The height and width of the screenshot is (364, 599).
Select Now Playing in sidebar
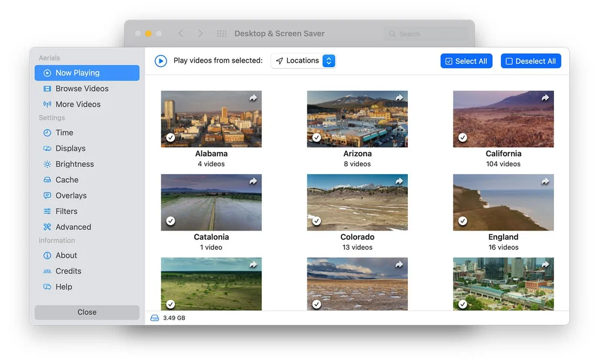(87, 73)
